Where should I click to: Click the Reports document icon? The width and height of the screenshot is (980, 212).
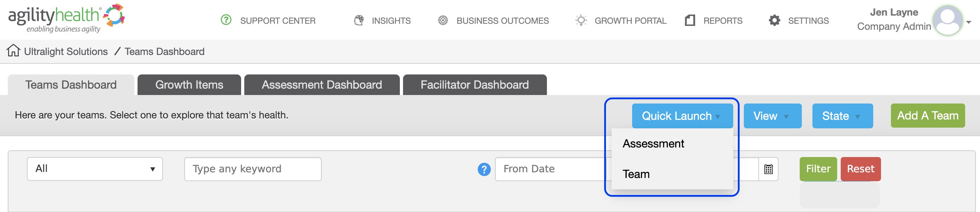pos(690,20)
